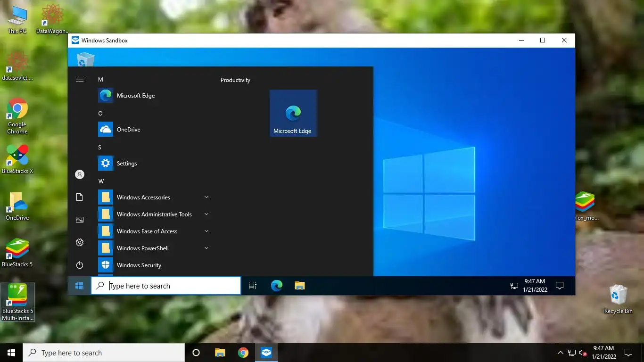
Task: Open Task View in sandbox taskbar
Action: click(253, 286)
